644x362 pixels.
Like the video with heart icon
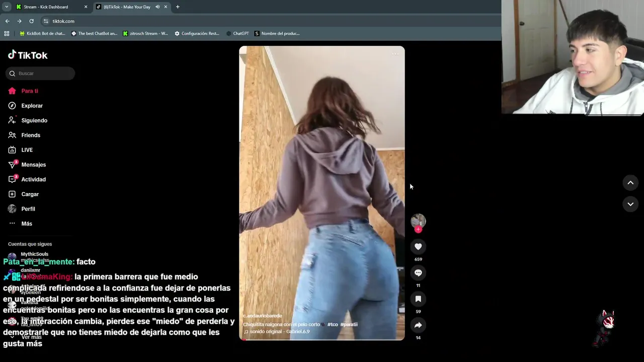point(418,246)
